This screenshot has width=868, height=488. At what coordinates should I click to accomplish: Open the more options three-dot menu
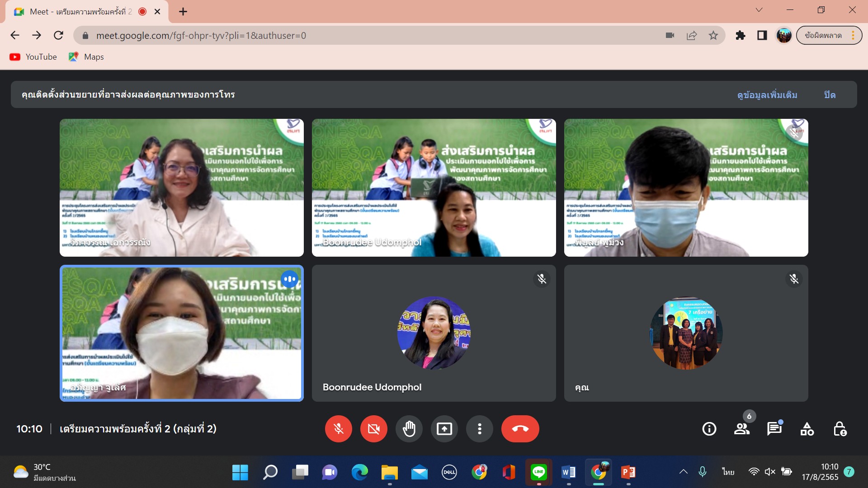pyautogui.click(x=479, y=428)
